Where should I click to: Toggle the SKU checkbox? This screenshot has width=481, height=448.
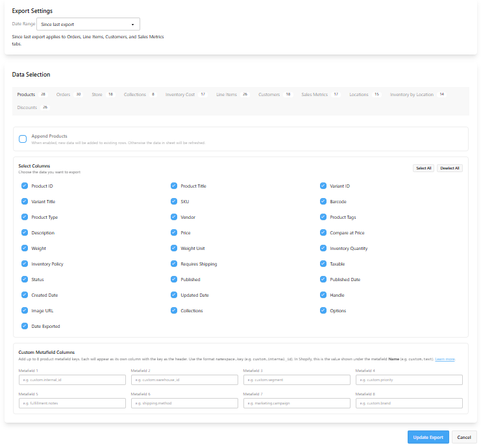tap(174, 201)
